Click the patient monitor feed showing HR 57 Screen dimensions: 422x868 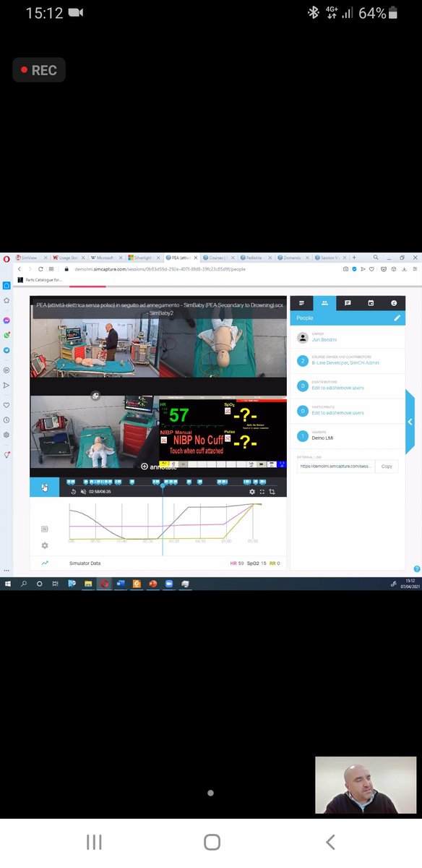223,431
